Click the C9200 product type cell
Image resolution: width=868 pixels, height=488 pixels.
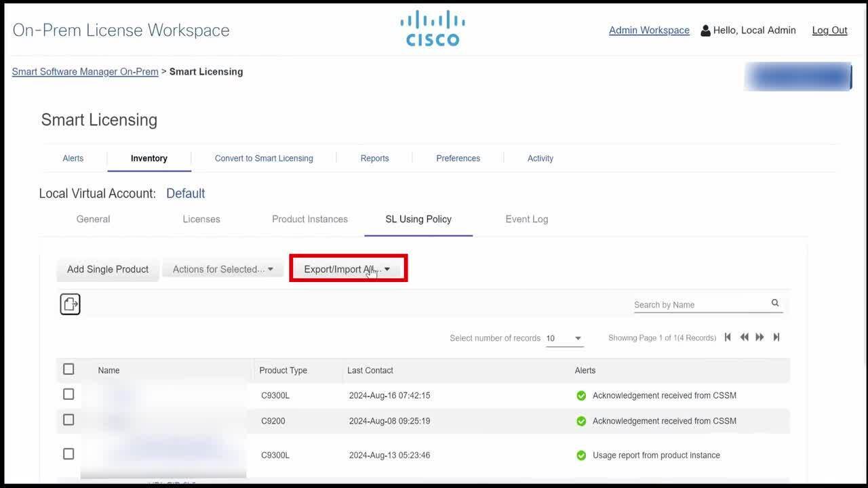pos(273,421)
